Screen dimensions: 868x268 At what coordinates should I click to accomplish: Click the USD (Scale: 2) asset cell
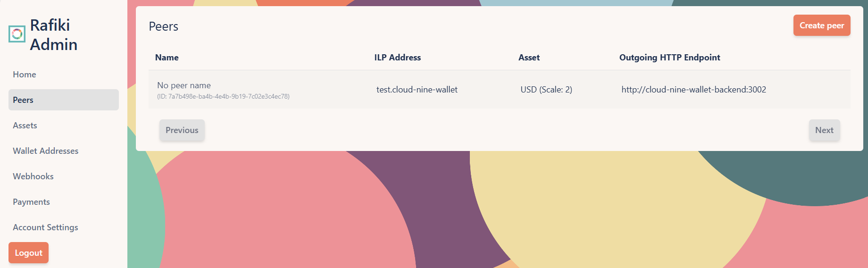click(546, 90)
